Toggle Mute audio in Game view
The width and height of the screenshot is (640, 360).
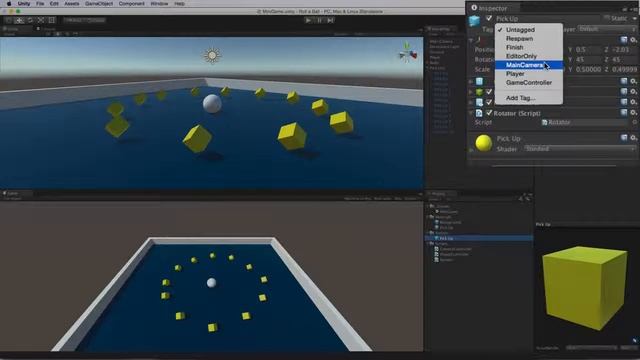pyautogui.click(x=382, y=198)
